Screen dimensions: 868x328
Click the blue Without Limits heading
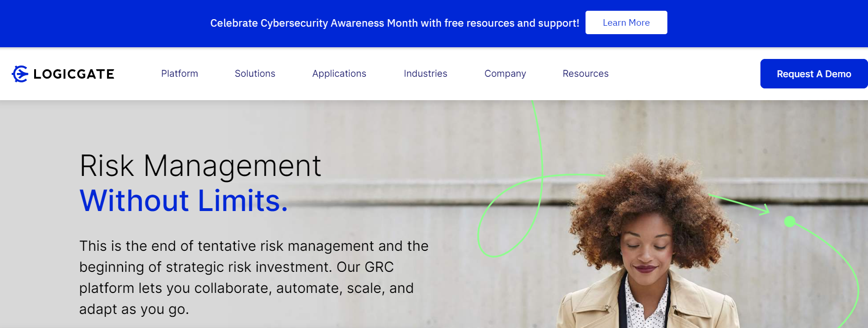click(x=183, y=201)
